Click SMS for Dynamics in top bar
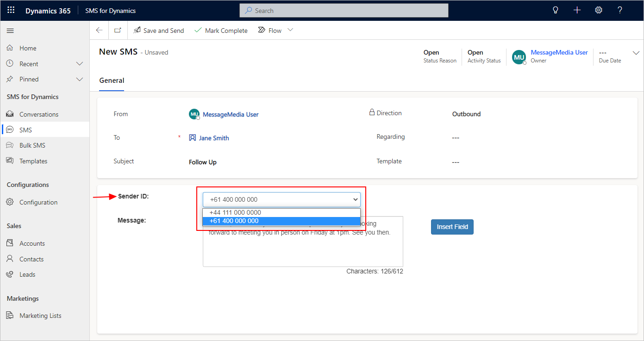The width and height of the screenshot is (644, 341). [x=111, y=11]
